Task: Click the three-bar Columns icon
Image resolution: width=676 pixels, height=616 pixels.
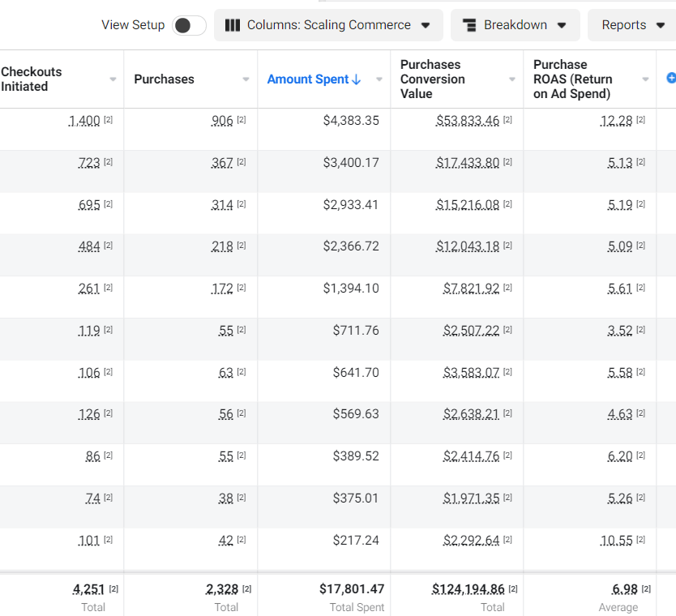Action: 233,25
